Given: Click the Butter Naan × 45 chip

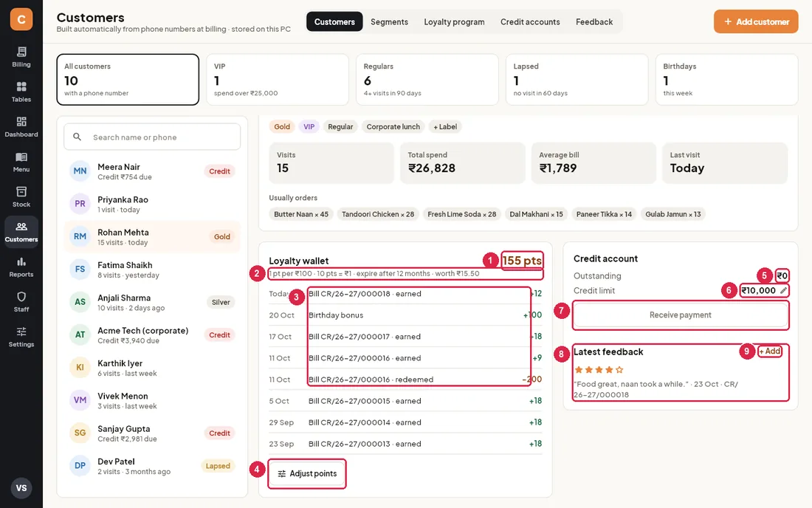Looking at the screenshot, I should [301, 214].
